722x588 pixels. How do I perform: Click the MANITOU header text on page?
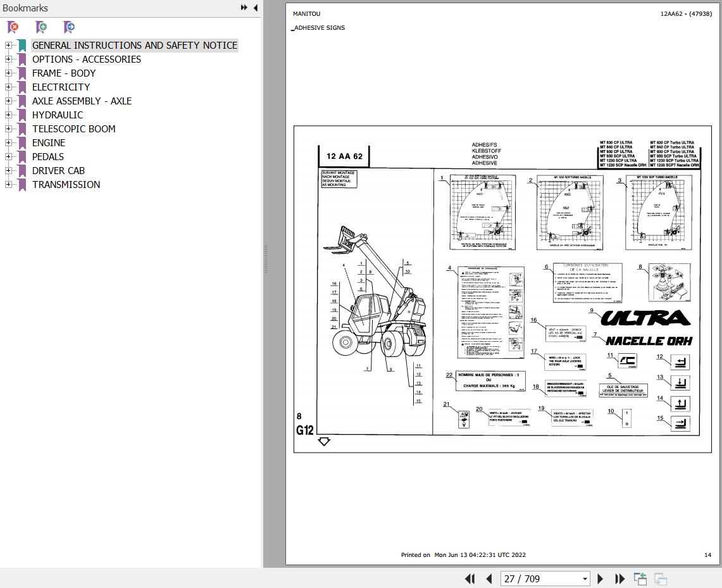(x=307, y=14)
